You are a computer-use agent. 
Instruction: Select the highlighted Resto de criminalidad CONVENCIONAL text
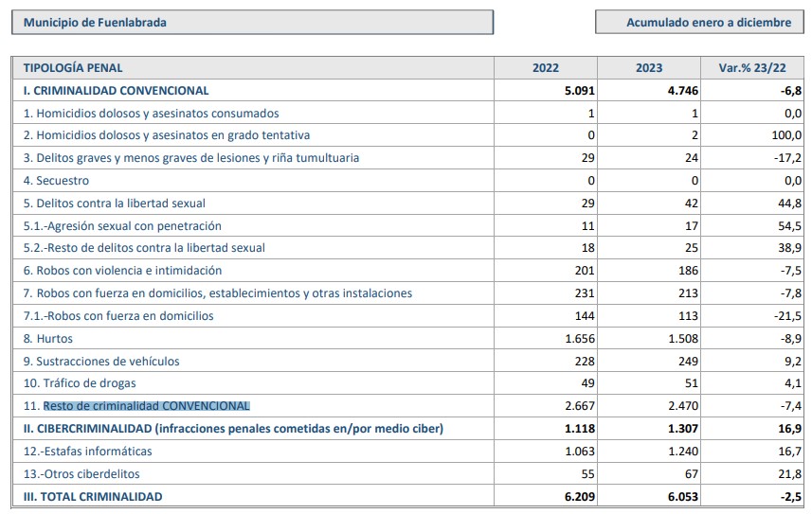[x=146, y=406]
